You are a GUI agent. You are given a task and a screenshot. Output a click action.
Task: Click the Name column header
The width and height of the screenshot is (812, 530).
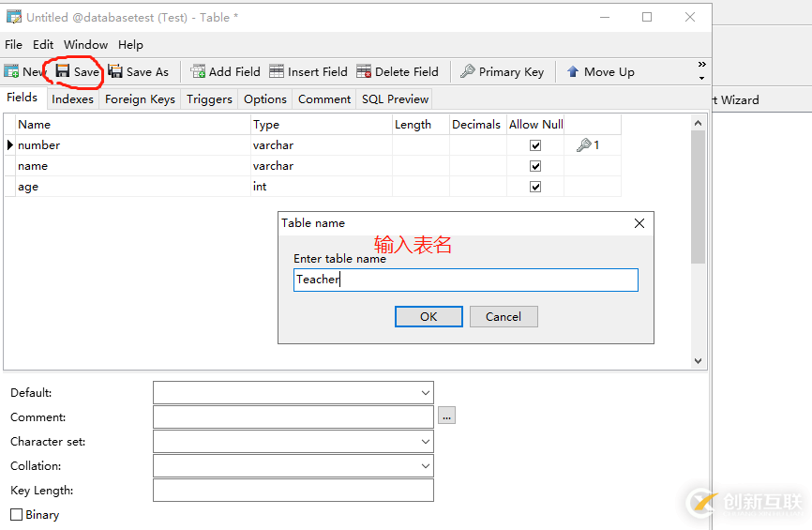133,125
